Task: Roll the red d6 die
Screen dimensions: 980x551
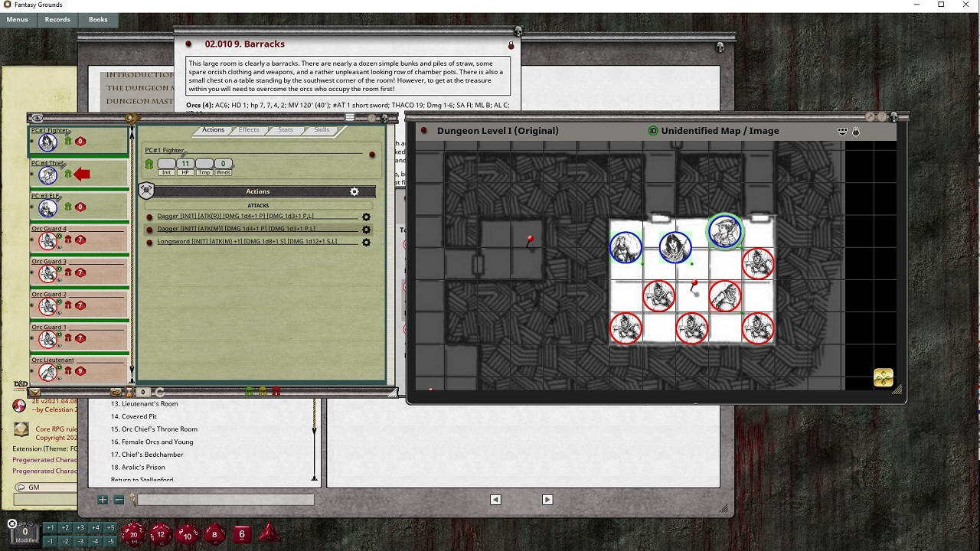Action: pyautogui.click(x=242, y=533)
